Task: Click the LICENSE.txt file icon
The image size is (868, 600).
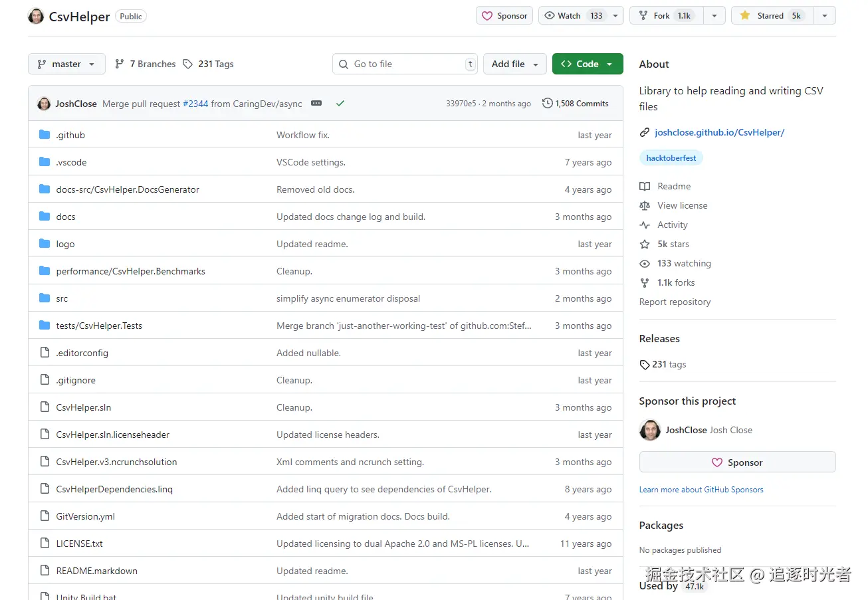Action: [x=45, y=544]
